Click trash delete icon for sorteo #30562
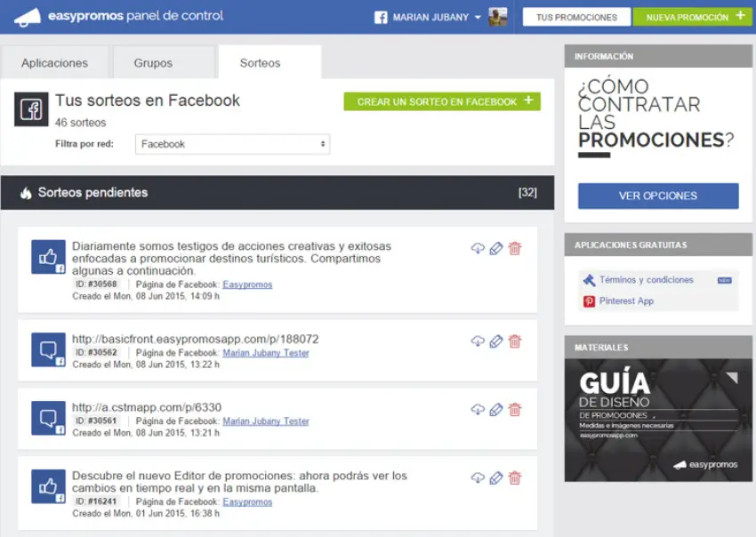Screen dimensions: 756x537 (515, 341)
